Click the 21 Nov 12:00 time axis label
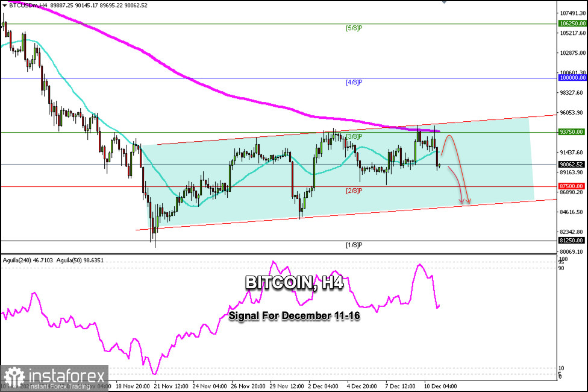The width and height of the screenshot is (588, 392). [x=171, y=386]
